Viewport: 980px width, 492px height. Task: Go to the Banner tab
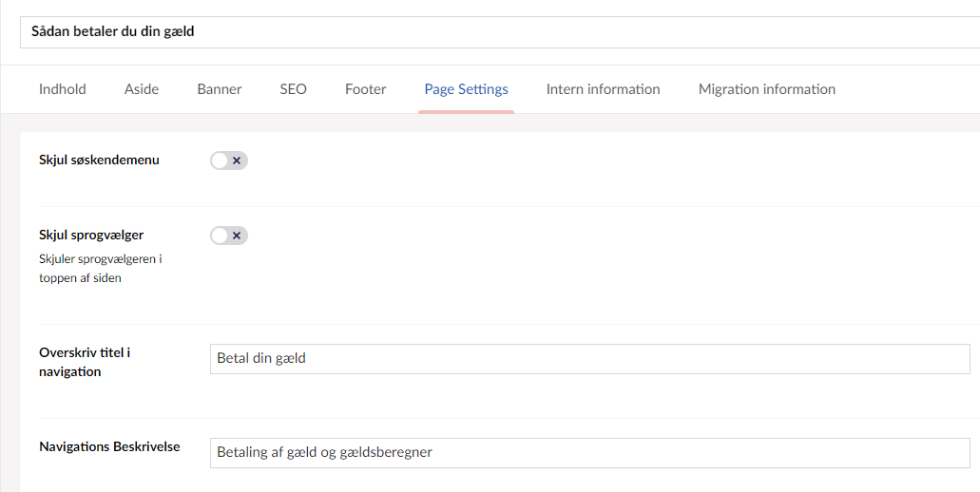click(220, 89)
